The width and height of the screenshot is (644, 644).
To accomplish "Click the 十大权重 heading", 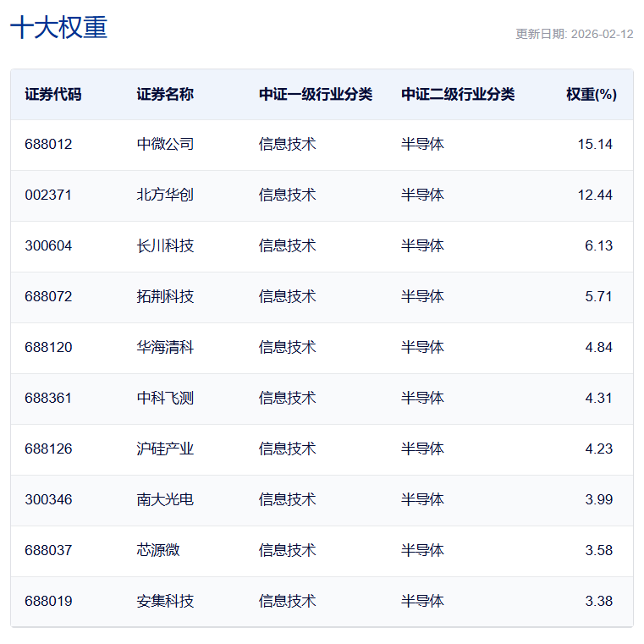I will pos(58,28).
